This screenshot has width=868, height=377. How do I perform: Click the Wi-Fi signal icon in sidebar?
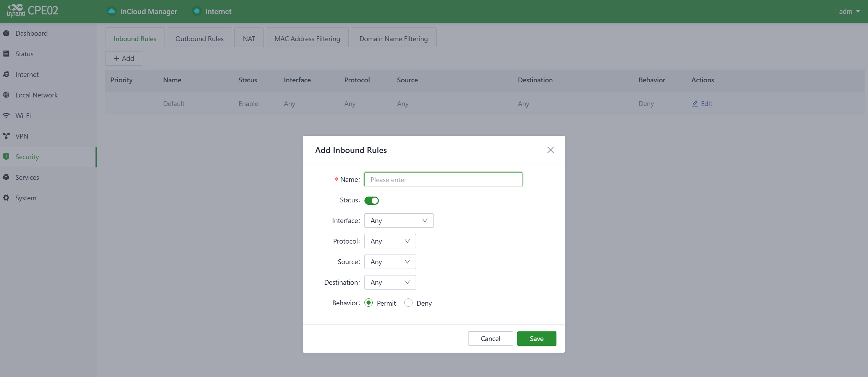click(x=6, y=116)
